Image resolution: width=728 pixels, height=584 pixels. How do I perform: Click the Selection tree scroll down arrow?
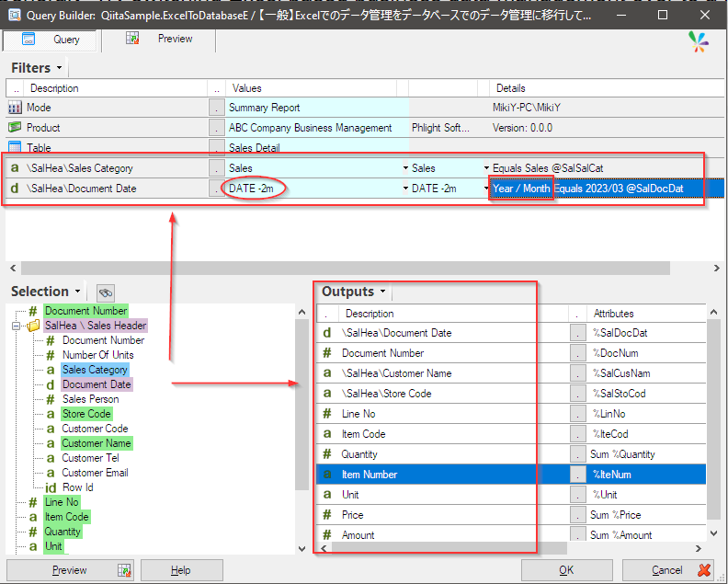[301, 549]
